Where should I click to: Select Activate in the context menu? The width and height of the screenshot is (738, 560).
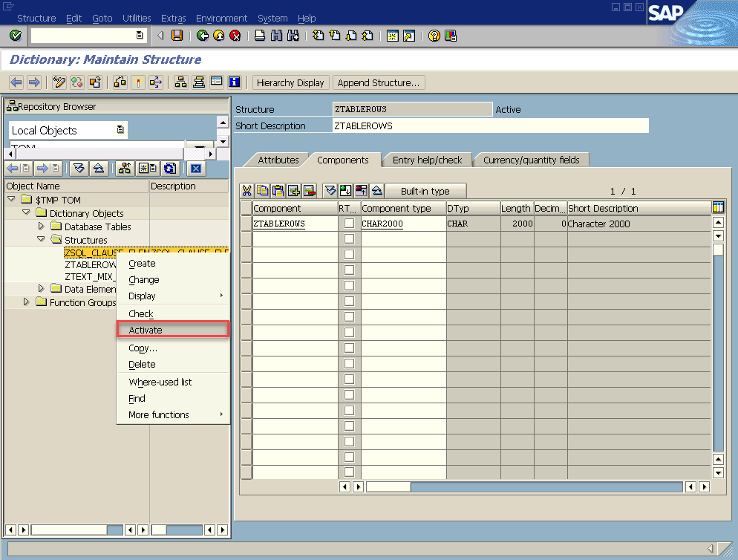click(x=146, y=330)
